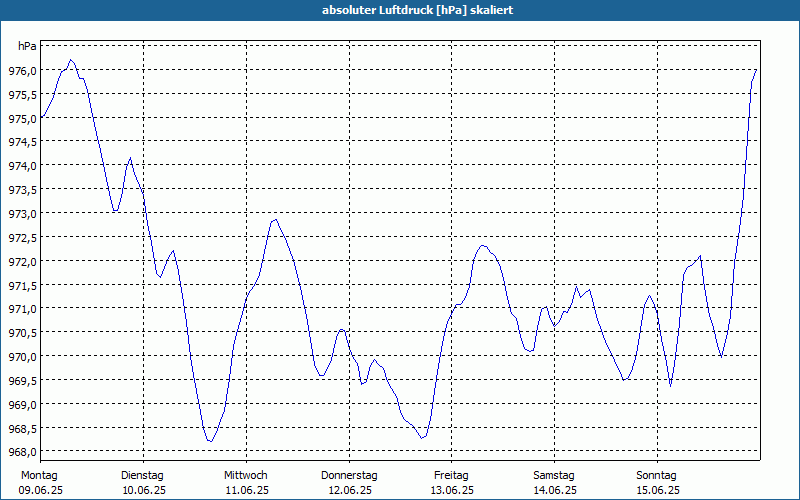Click the date 11.06.25
This screenshot has height=500, width=800.
247,490
